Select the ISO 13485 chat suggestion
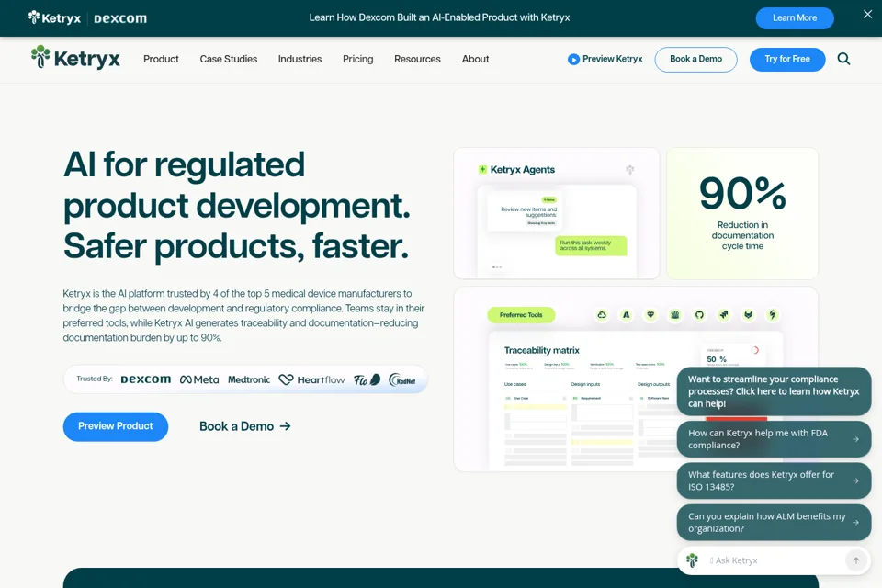 coord(774,481)
